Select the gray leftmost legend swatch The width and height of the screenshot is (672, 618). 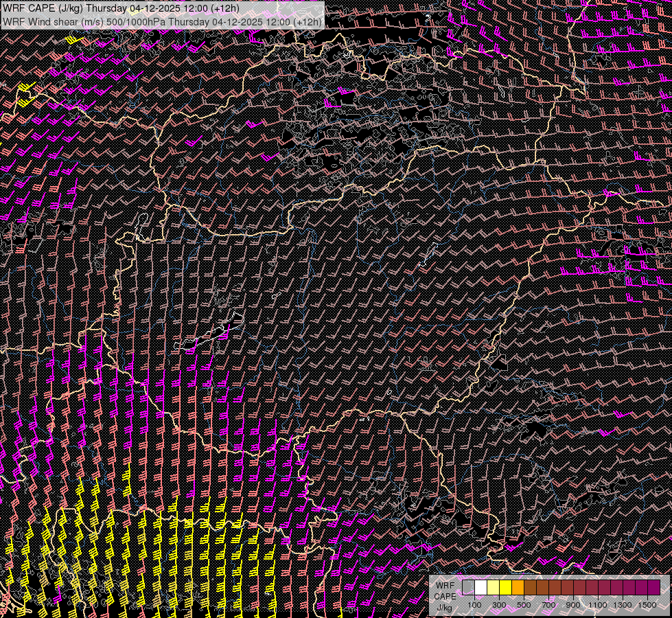tap(468, 587)
